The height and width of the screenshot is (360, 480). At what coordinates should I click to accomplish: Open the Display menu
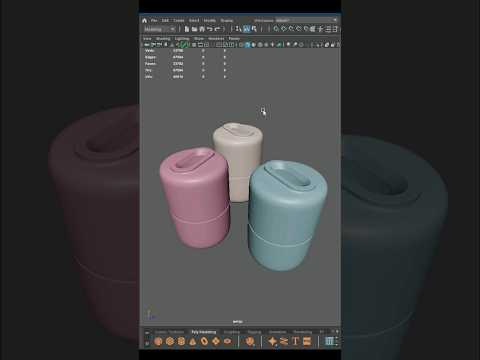coord(227,20)
